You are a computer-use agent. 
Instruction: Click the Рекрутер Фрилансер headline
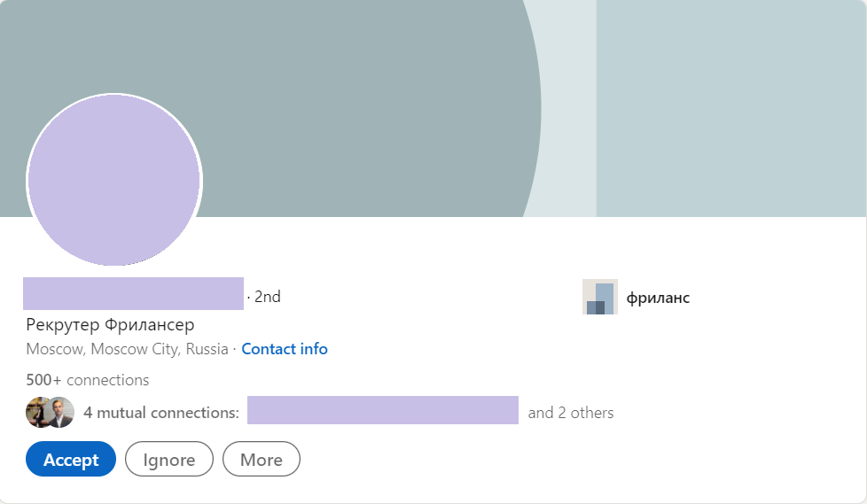110,324
